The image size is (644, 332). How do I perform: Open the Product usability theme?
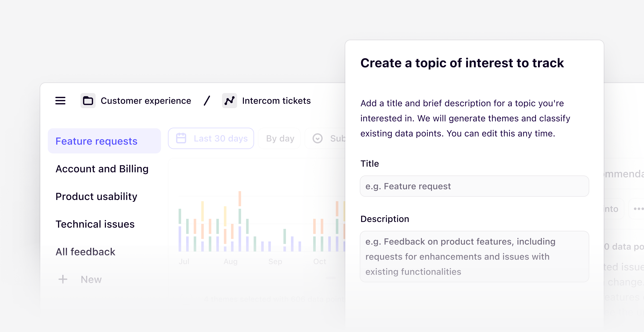click(96, 197)
